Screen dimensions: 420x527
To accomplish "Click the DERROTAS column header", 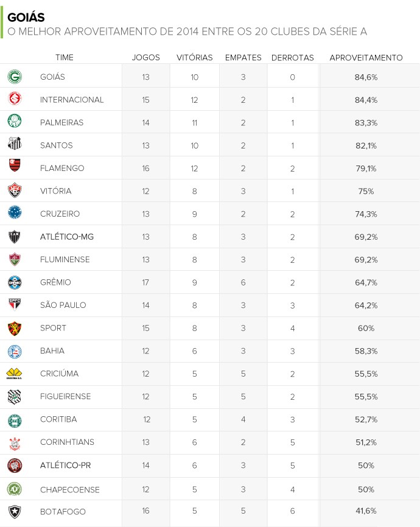I will tap(293, 58).
